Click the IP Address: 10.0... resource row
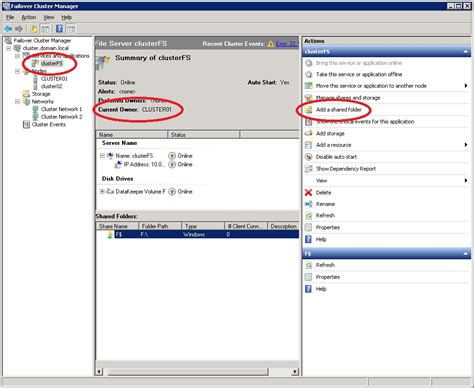Viewport: 474px width, 388px height. click(144, 164)
